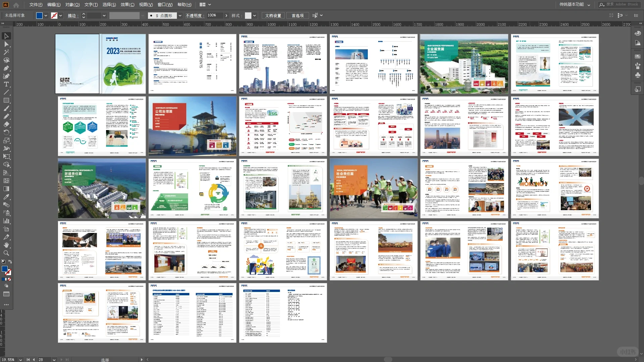Screen dimensions: 644x362
Task: Select the Pencil tool
Action: [6, 116]
